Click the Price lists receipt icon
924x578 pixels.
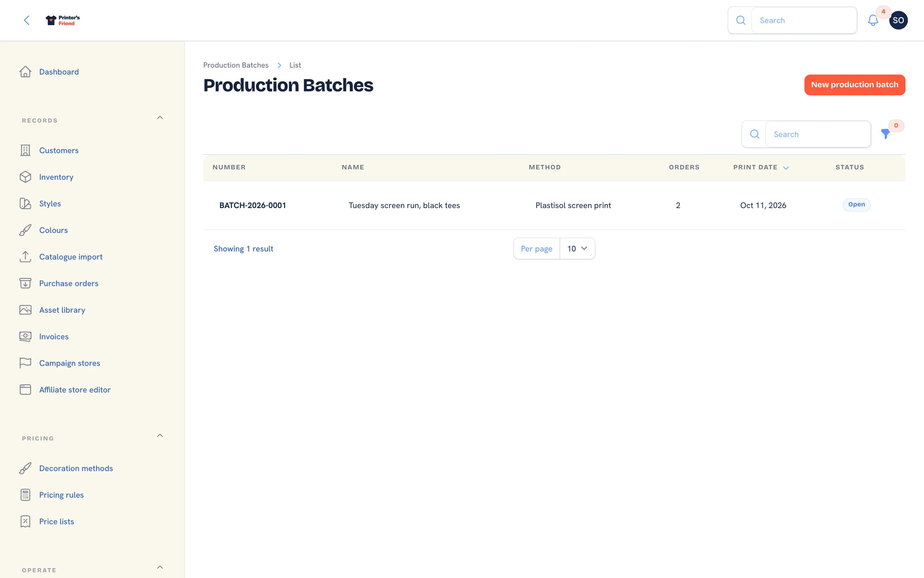click(x=25, y=521)
